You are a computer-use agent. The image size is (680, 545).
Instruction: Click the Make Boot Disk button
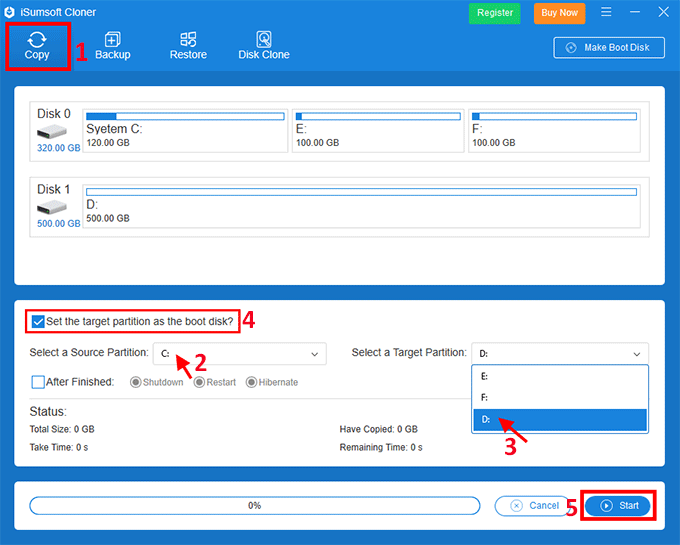pos(609,47)
